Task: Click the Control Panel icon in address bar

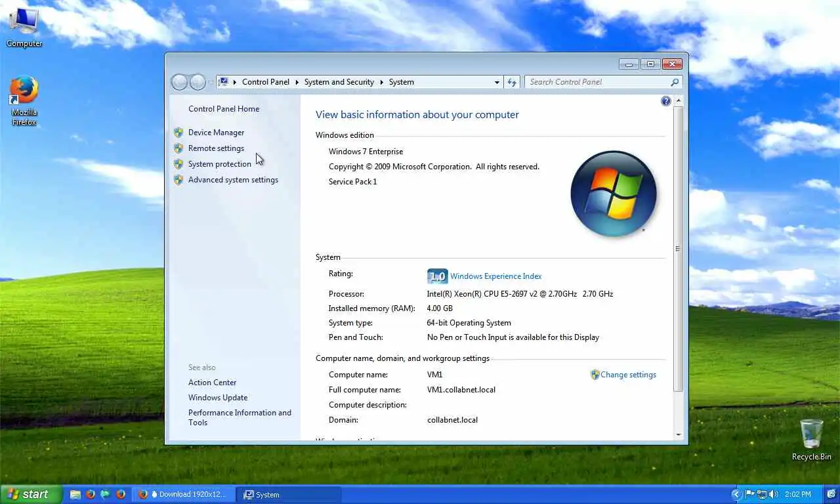Action: click(223, 82)
